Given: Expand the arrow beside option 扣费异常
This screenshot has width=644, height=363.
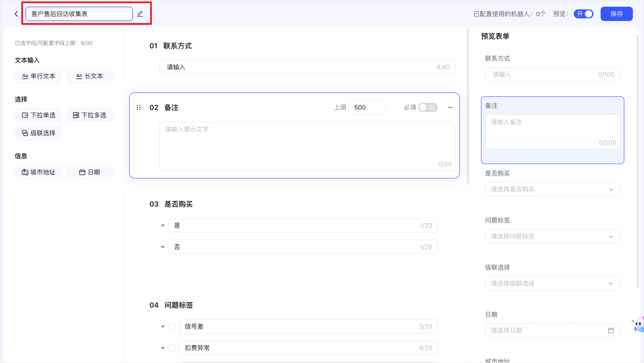Looking at the screenshot, I should coord(163,348).
